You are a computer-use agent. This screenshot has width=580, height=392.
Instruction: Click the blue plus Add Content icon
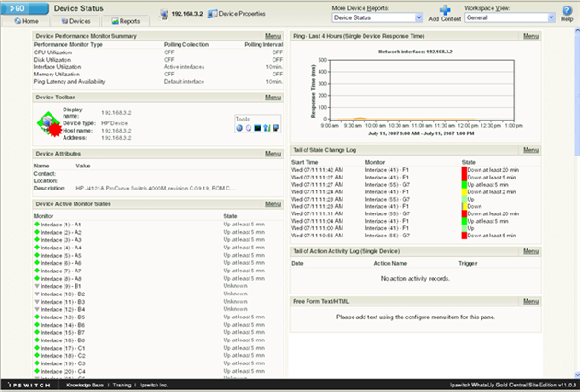point(445,10)
